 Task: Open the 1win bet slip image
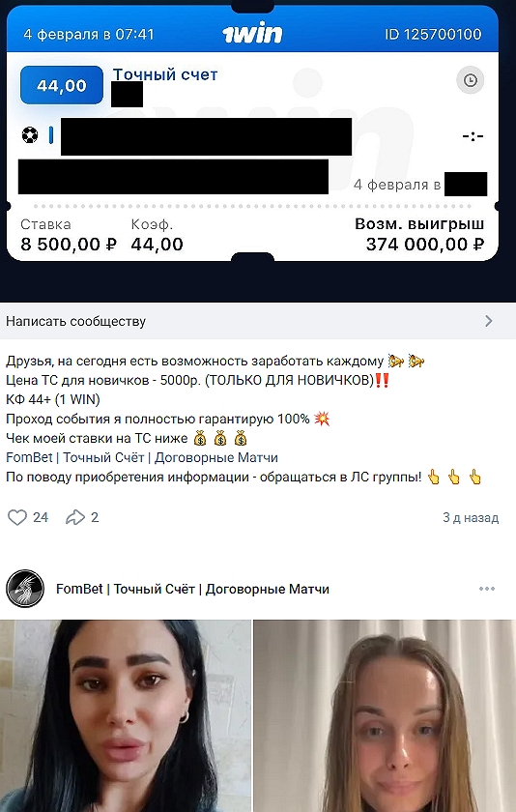pyautogui.click(x=252, y=133)
